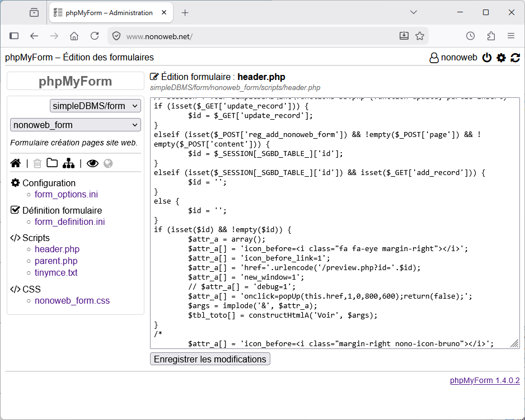This screenshot has width=525, height=420.
Task: Click the browser home button
Action: point(74,36)
